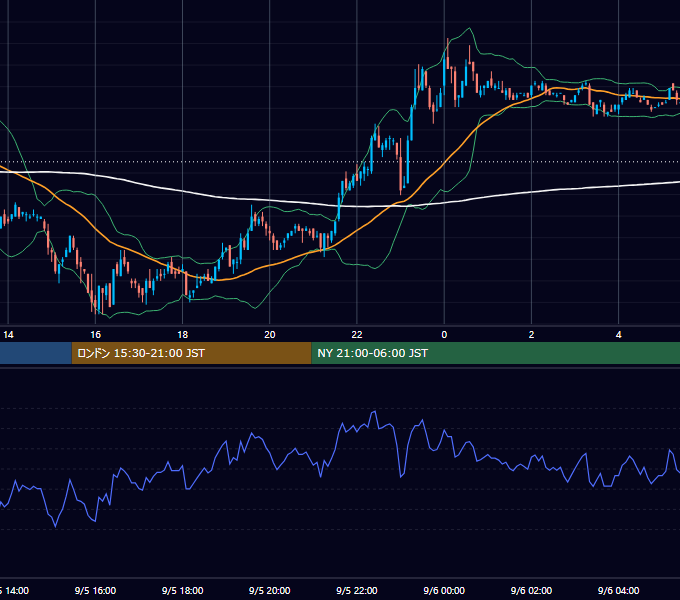Select the 9/6 00:00 time label

coord(444,590)
